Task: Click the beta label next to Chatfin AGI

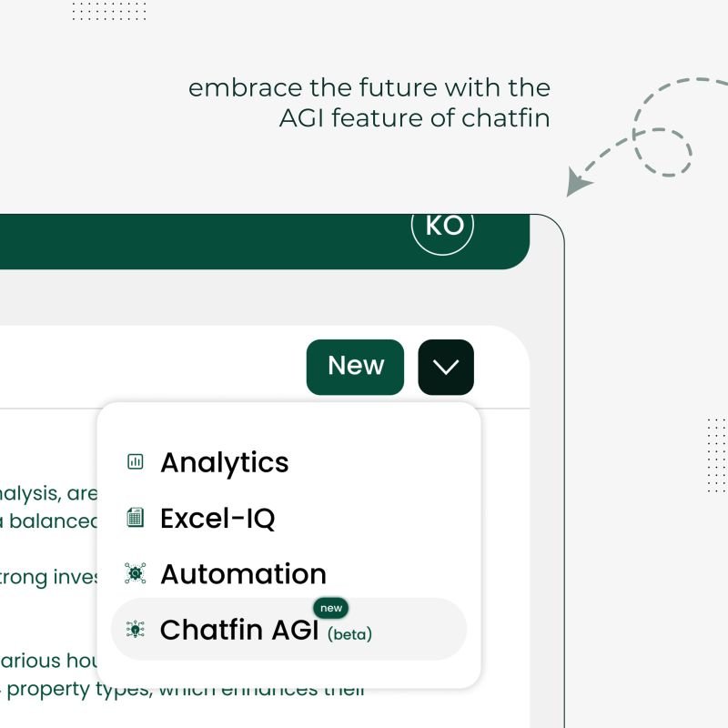Action: pos(349,634)
